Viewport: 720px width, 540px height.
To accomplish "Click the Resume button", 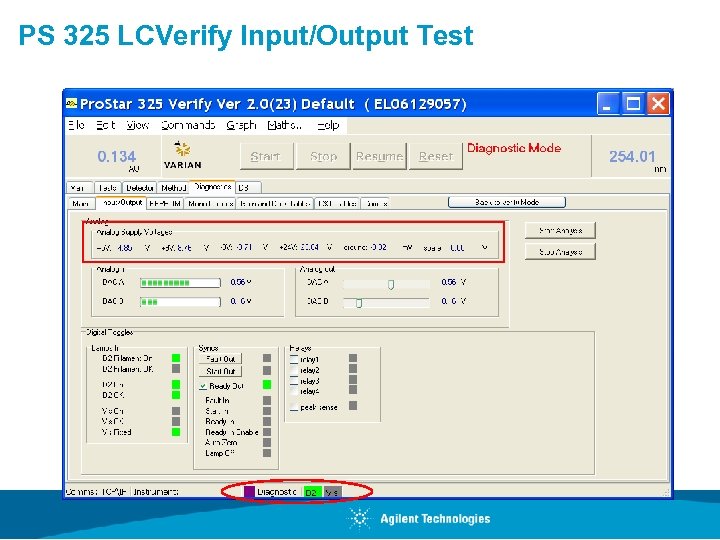I will click(379, 156).
